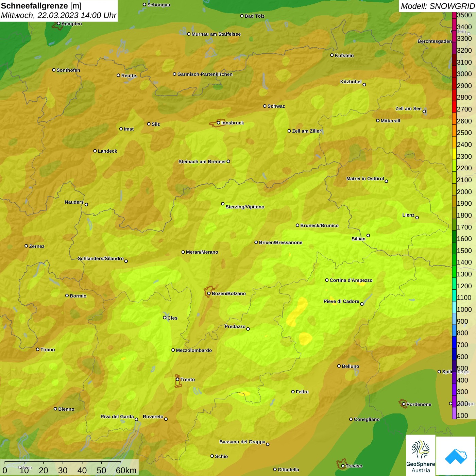Click the blue mountain-and-cloud logo

pos(456,456)
